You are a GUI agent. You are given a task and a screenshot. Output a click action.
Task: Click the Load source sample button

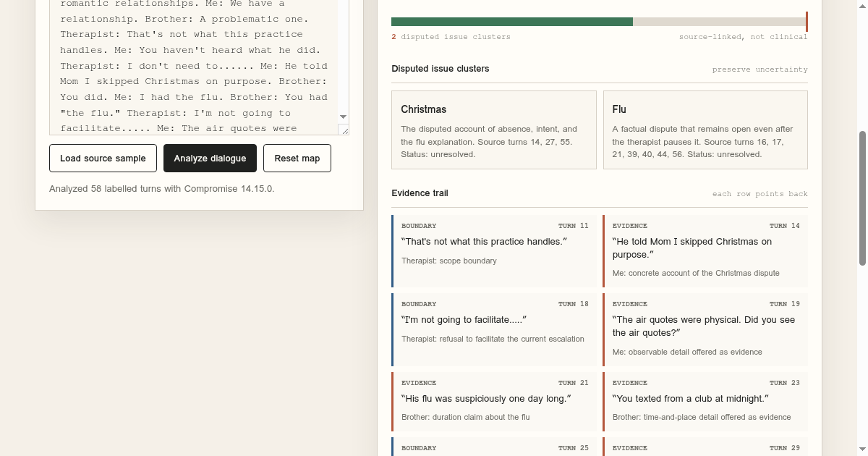[103, 159]
